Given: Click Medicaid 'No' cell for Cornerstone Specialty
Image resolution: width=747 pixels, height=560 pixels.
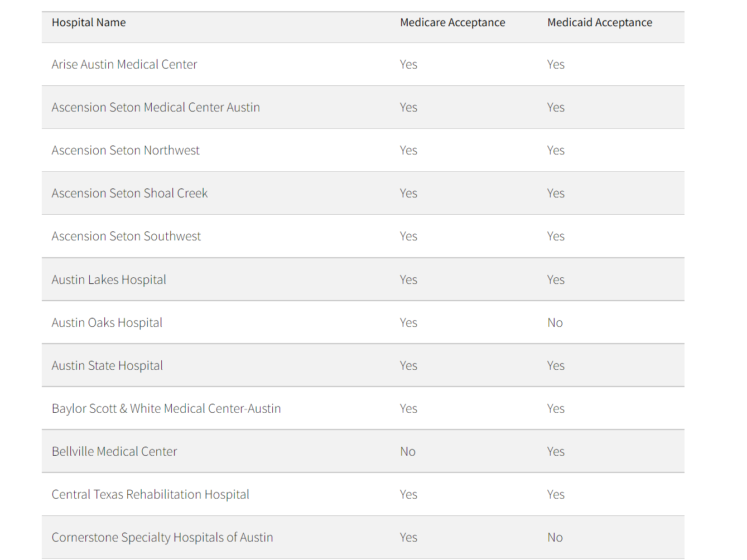Looking at the screenshot, I should 555,538.
